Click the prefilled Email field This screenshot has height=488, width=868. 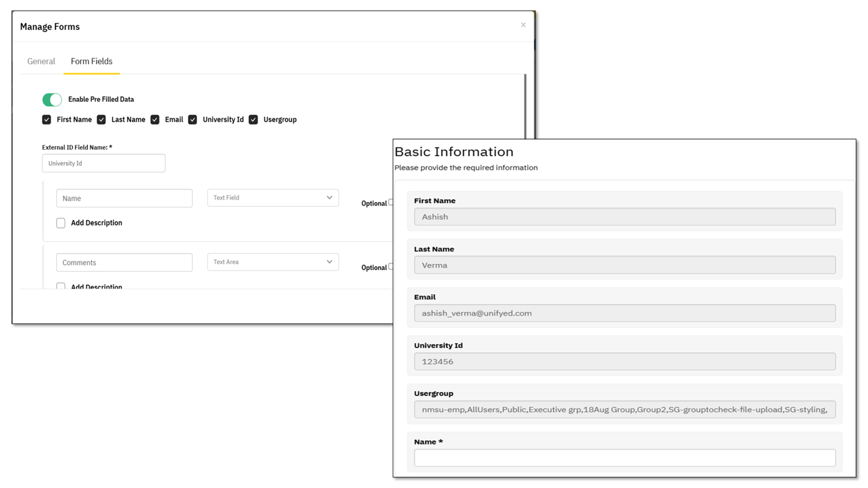pos(624,313)
